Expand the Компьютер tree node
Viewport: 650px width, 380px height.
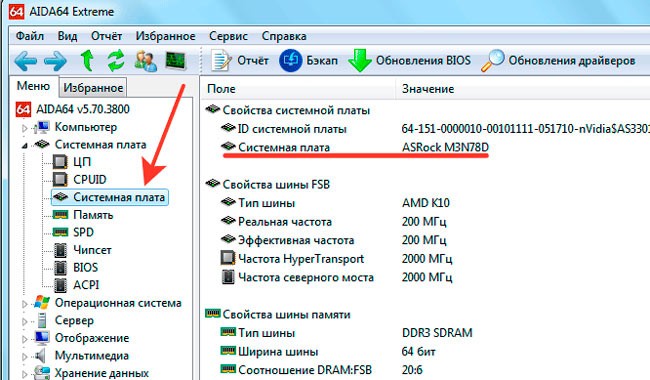(24, 128)
